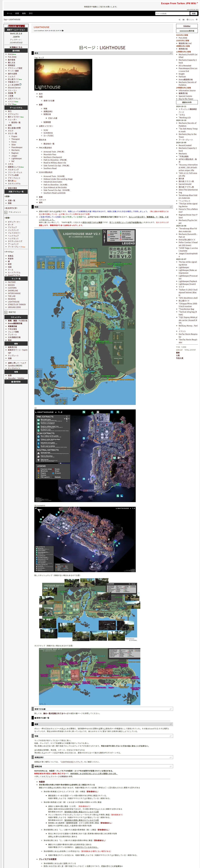Click the 検索 search button
Viewport: 200px width, 868px height.
pos(194,13)
